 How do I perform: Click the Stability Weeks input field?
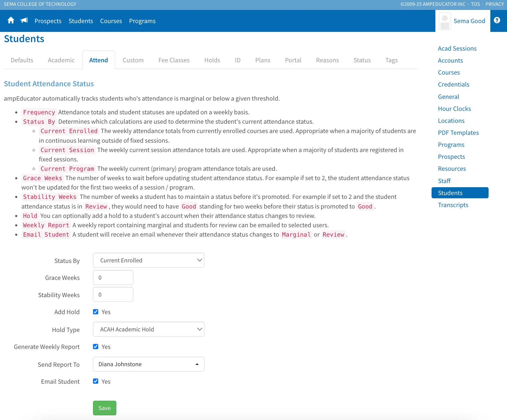[113, 295]
